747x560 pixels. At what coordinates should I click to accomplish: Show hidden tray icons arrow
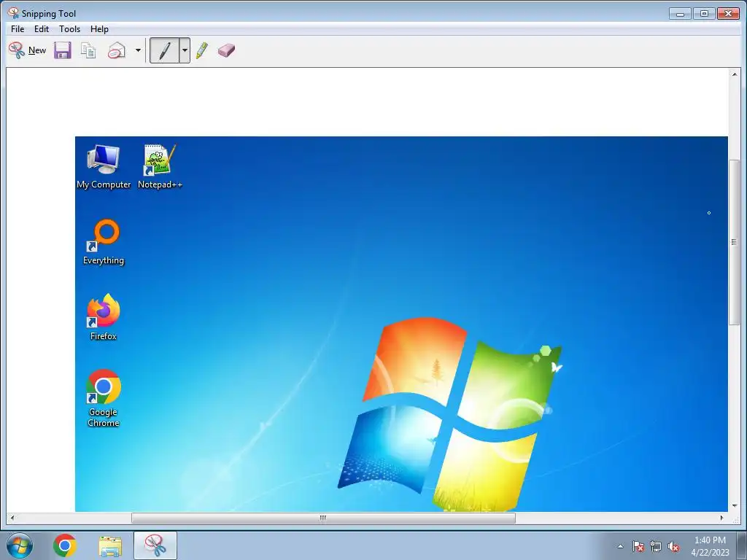click(620, 546)
